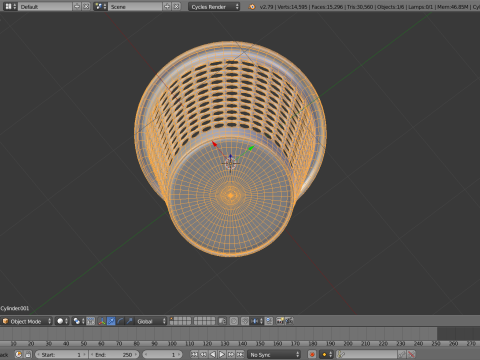This screenshot has height=360, width=480.
Task: Open the viewport shading mode selector
Action: pyautogui.click(x=62, y=321)
